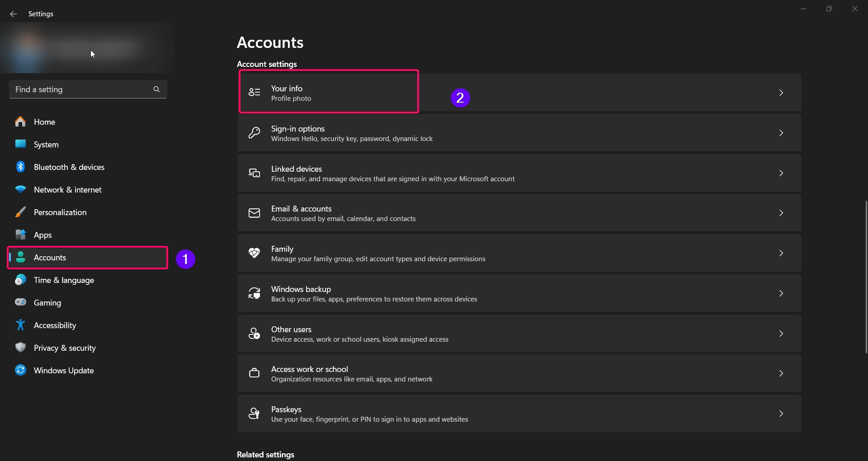
Task: Click the Windows backup icon
Action: pyautogui.click(x=255, y=293)
